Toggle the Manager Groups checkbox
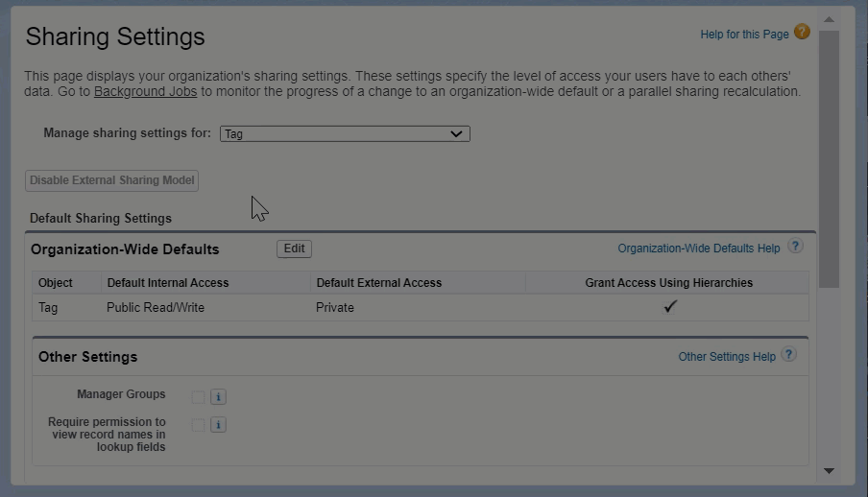Image resolution: width=868 pixels, height=497 pixels. pyautogui.click(x=198, y=396)
